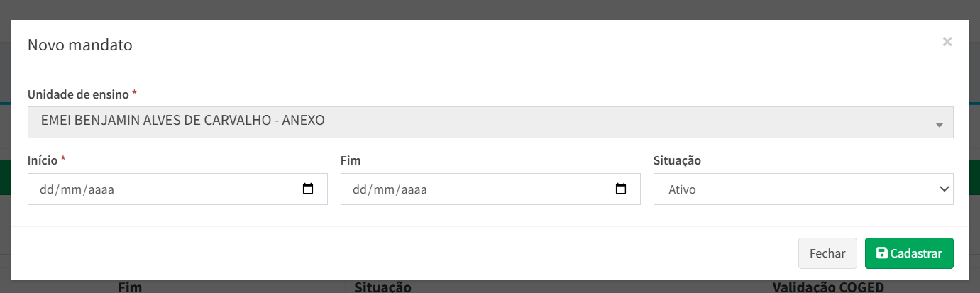Expand the Situação dropdown showing Ativo
Viewport: 980px width, 293px height.
click(x=803, y=189)
